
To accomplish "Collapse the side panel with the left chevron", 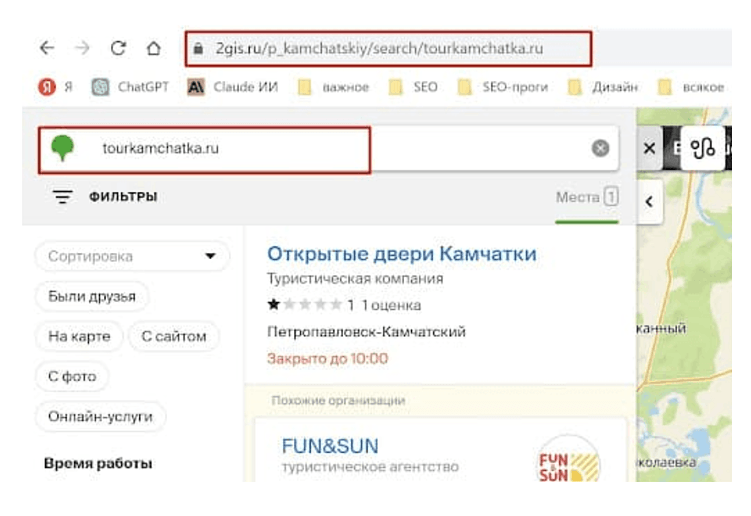I will (x=649, y=202).
